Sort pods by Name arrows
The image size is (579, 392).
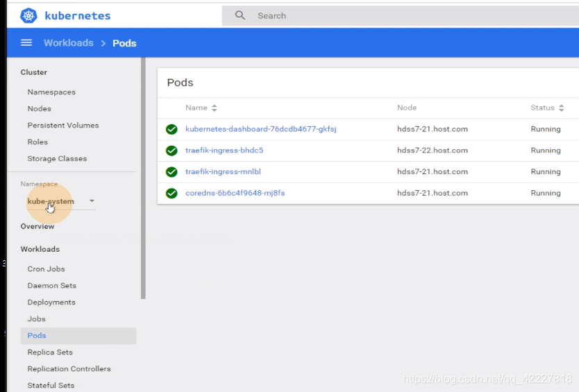tap(214, 108)
